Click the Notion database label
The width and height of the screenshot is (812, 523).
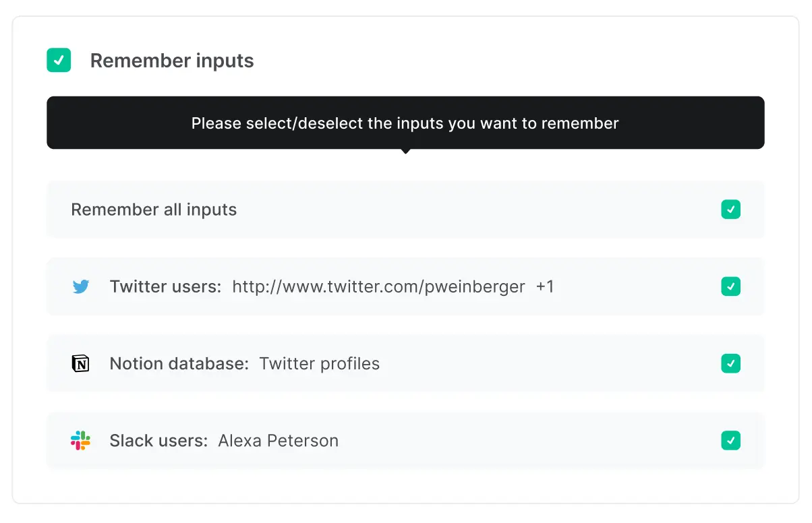tap(179, 364)
